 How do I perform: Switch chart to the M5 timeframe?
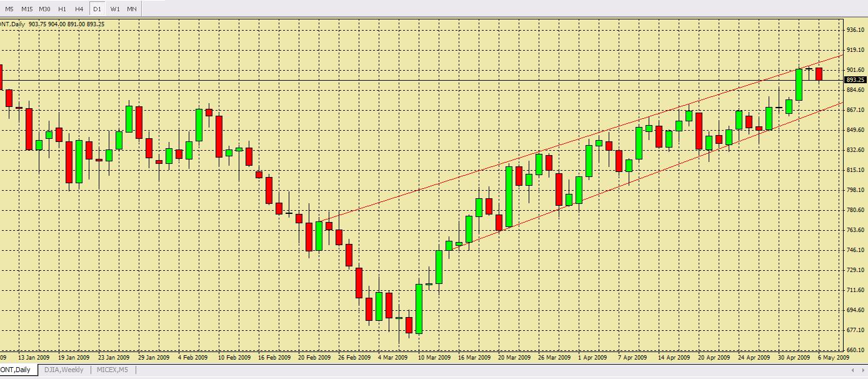[9, 9]
